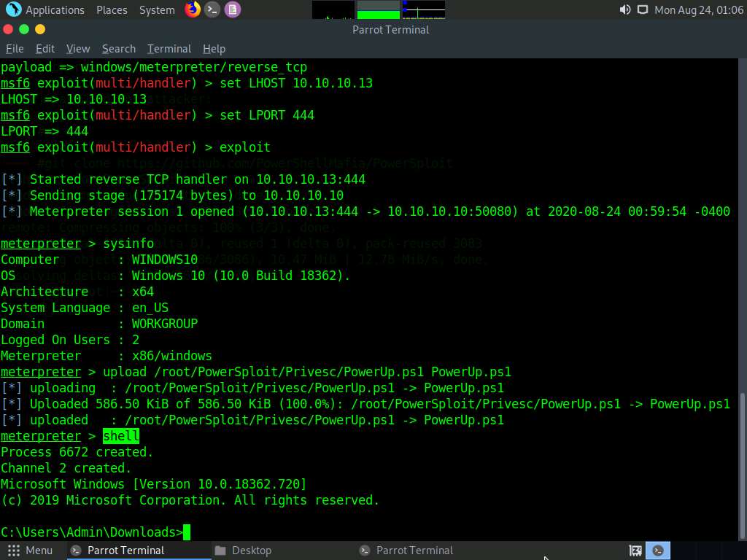Click 'Channel 2 created.' line
747x560 pixels.
coord(66,468)
